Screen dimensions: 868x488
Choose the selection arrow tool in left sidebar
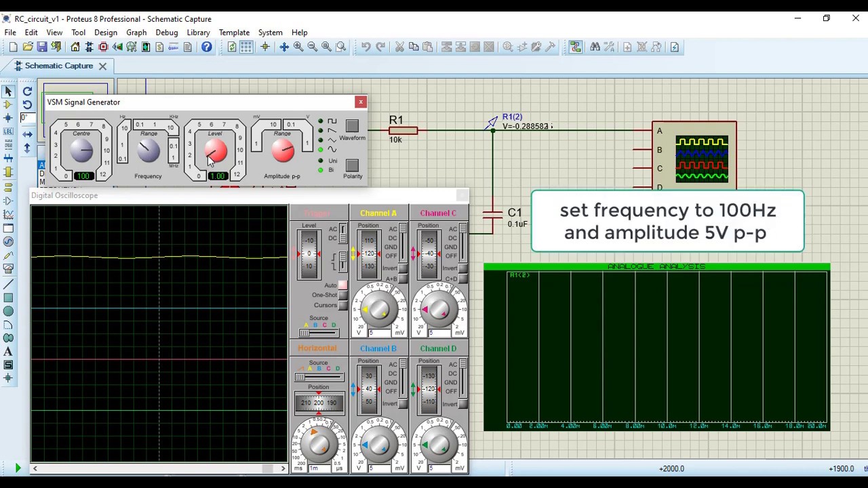tap(8, 91)
